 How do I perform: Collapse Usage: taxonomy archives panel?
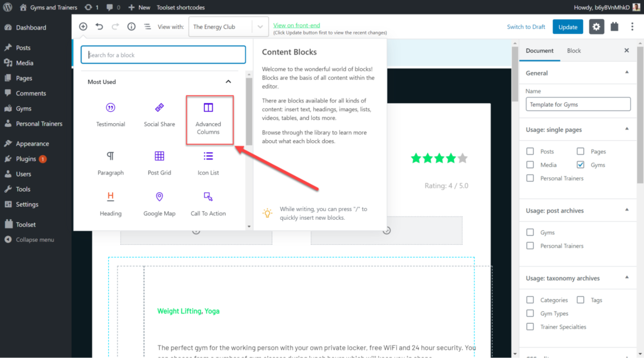627,278
